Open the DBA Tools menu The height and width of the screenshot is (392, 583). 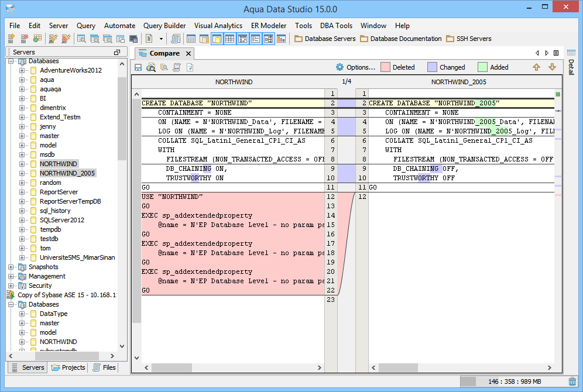click(336, 26)
